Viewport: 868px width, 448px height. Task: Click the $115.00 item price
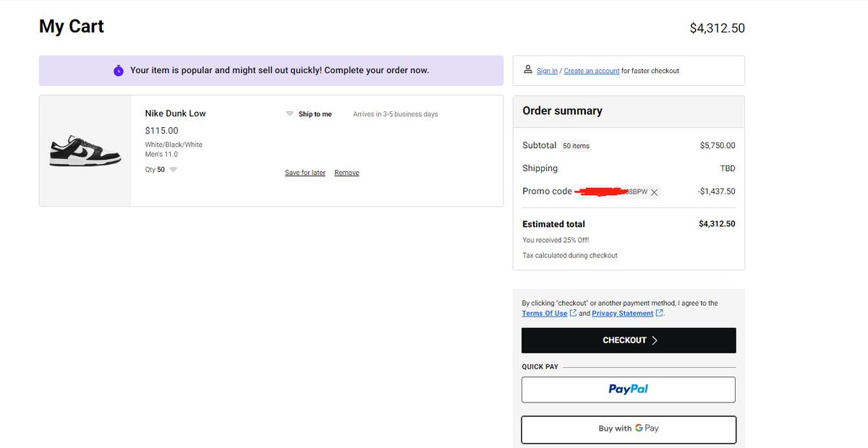[x=161, y=131]
